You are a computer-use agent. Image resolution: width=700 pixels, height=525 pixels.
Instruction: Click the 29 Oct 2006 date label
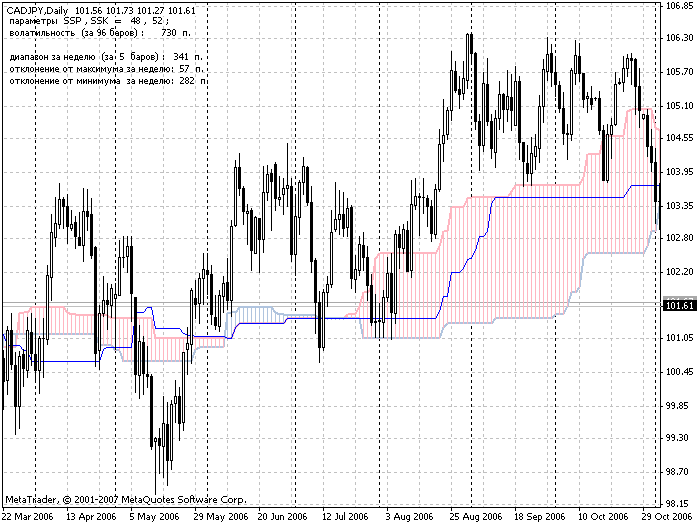coord(668,517)
